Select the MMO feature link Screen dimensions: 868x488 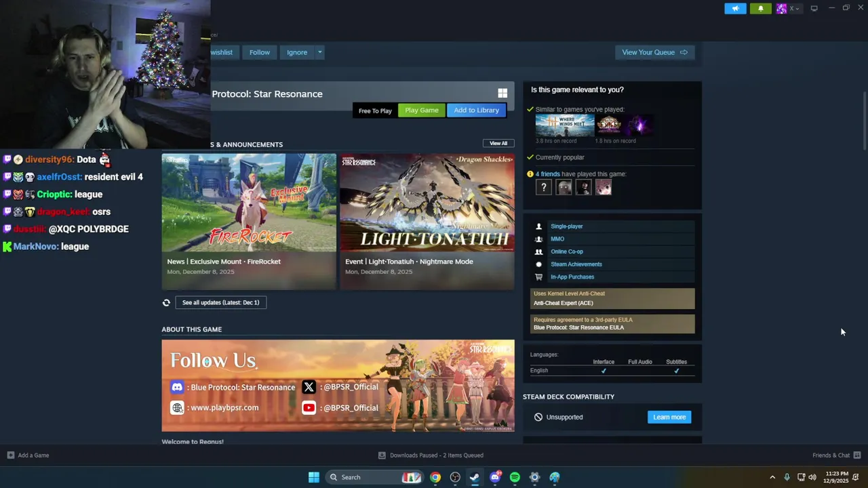pos(557,239)
